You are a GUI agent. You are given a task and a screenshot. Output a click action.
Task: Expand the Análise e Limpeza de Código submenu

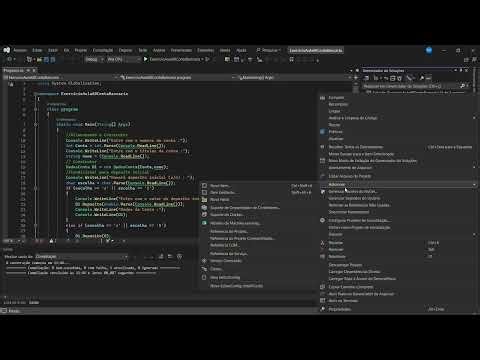click(398, 118)
